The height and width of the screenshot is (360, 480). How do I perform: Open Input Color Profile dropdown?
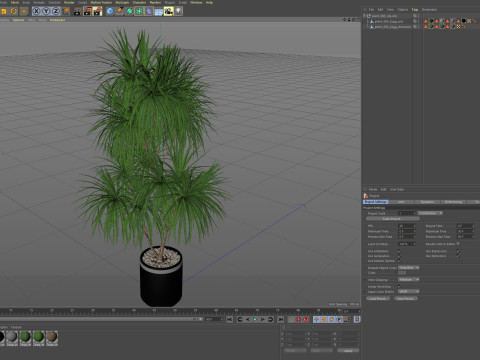pyautogui.click(x=409, y=292)
